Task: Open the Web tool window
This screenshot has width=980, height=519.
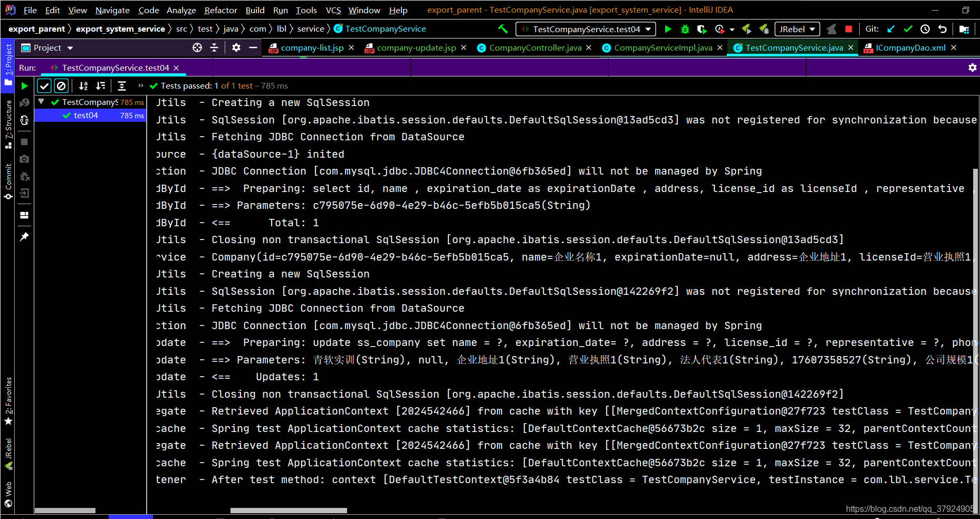Action: click(x=8, y=494)
